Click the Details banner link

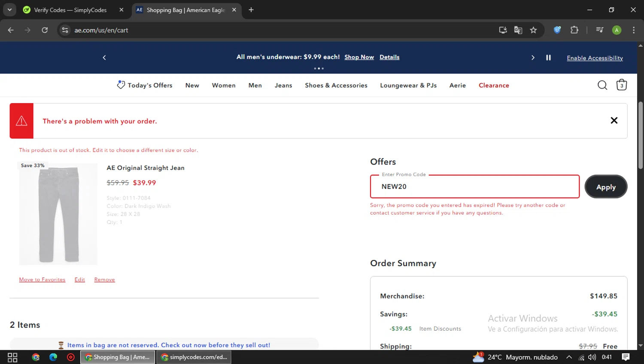pyautogui.click(x=389, y=57)
